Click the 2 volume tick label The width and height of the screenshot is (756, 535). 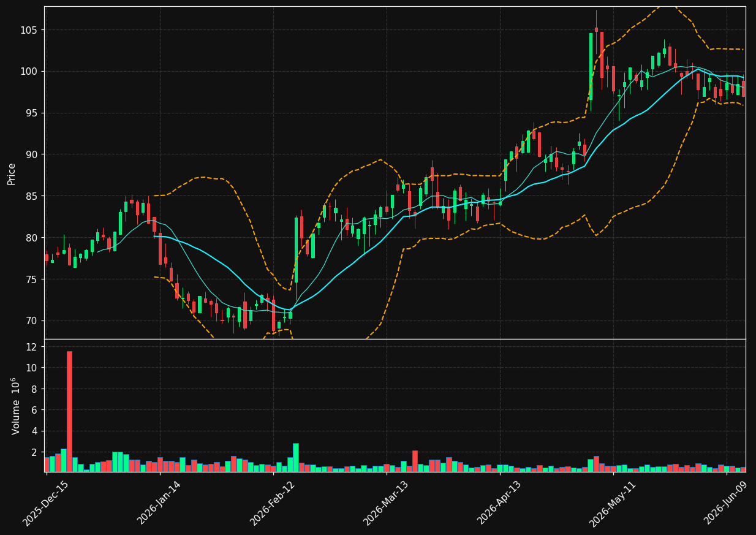click(35, 452)
